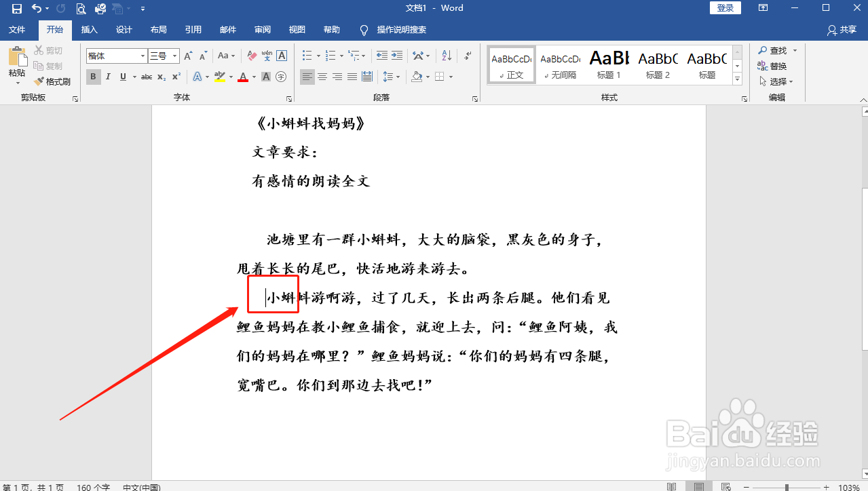Toggle character shading
This screenshot has width=868, height=491.
(266, 77)
